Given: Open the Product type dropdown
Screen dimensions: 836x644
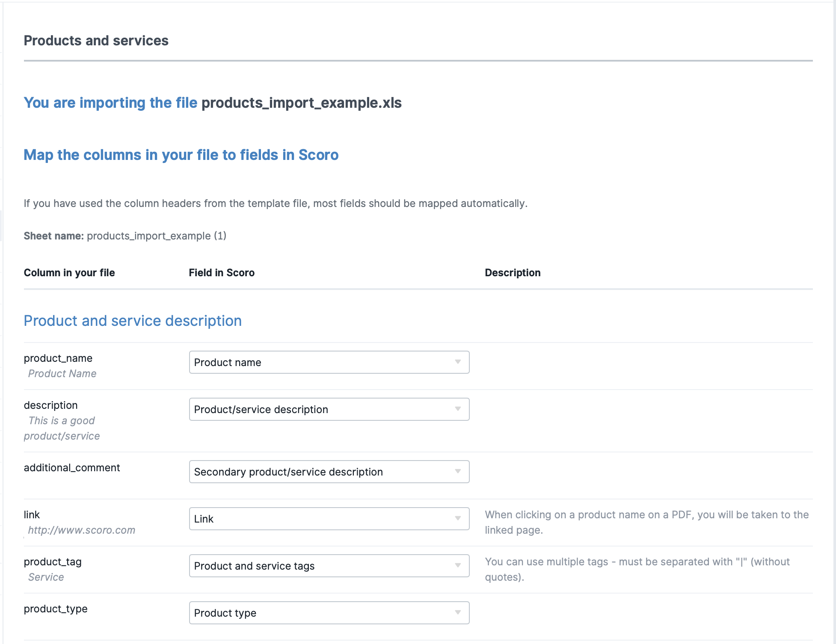Looking at the screenshot, I should (329, 613).
